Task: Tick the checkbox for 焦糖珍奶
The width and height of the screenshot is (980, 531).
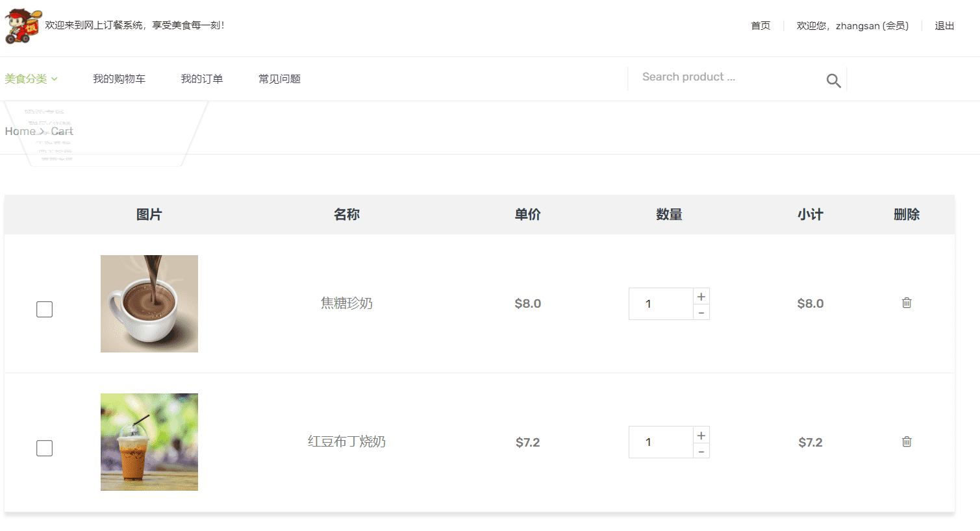Action: (x=44, y=309)
